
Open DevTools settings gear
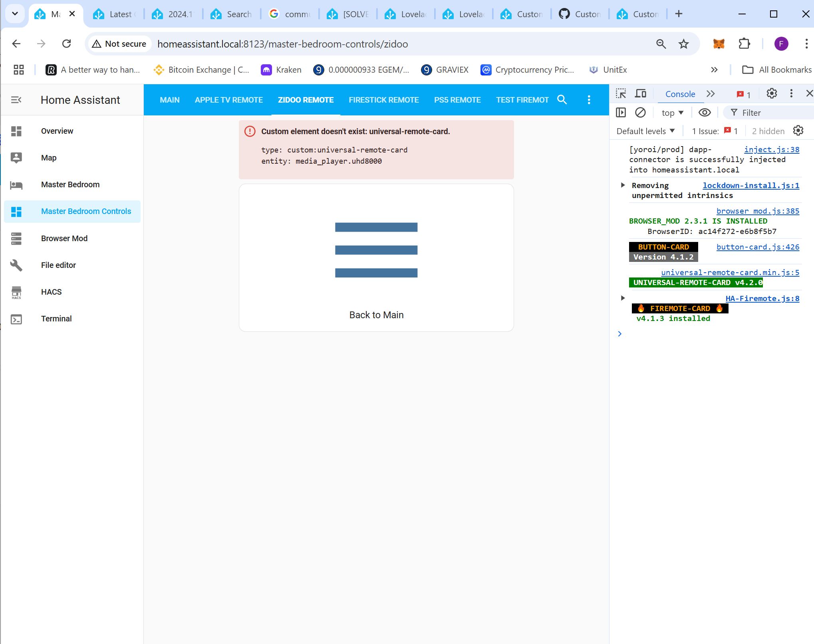[771, 93]
